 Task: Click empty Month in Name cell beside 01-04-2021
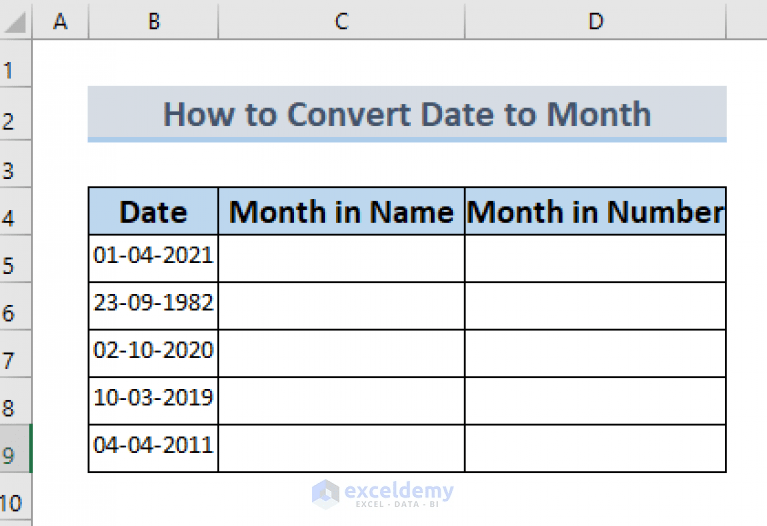tap(341, 259)
